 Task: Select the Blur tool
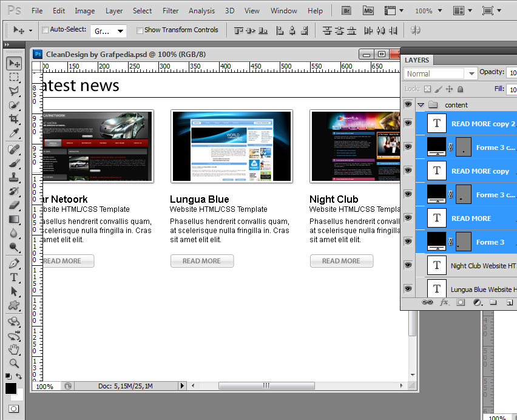click(x=14, y=233)
